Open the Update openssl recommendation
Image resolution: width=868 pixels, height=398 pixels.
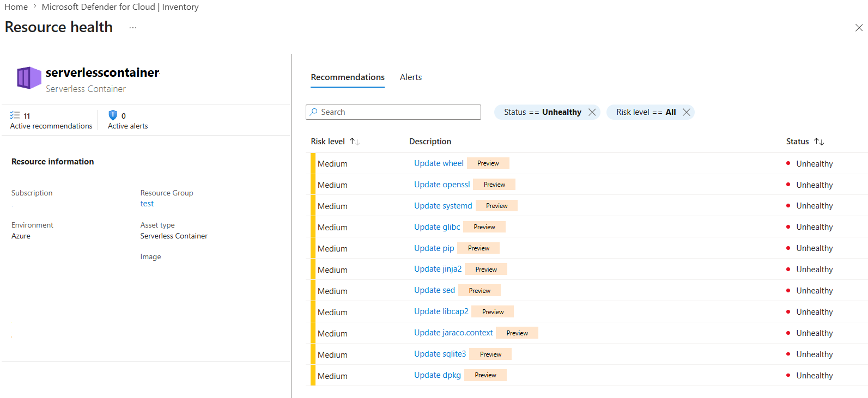(x=442, y=185)
